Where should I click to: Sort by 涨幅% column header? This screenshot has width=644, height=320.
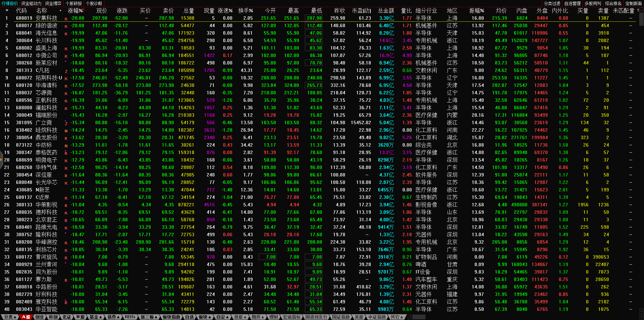pyautogui.click(x=75, y=11)
